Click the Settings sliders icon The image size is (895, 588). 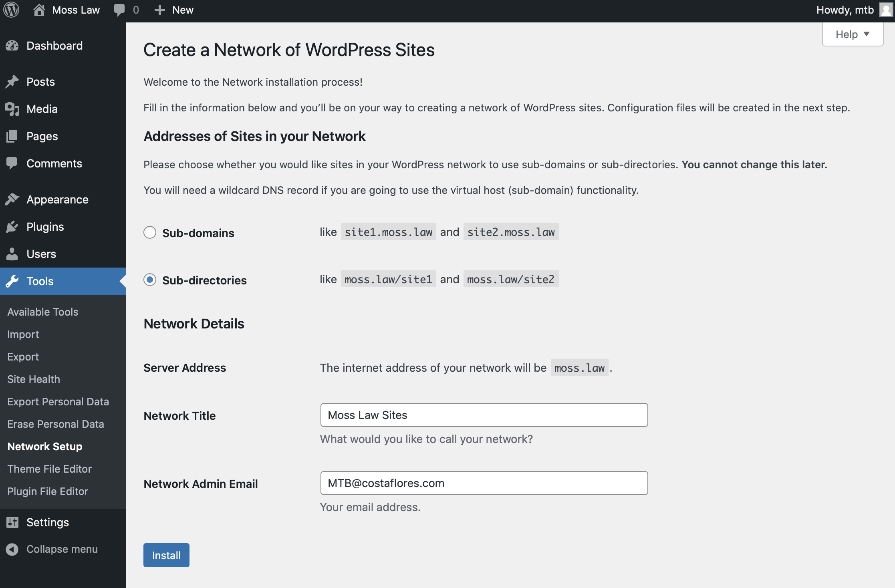(x=12, y=522)
